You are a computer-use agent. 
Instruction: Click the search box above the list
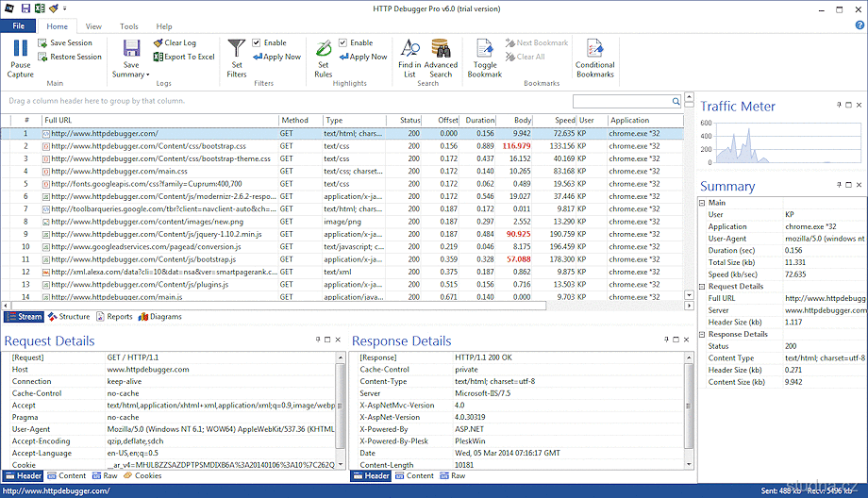(625, 101)
